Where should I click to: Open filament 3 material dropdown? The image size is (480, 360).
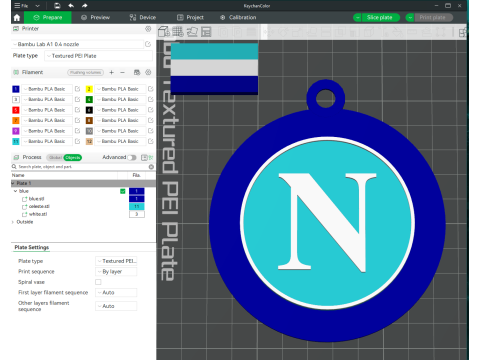pos(47,99)
